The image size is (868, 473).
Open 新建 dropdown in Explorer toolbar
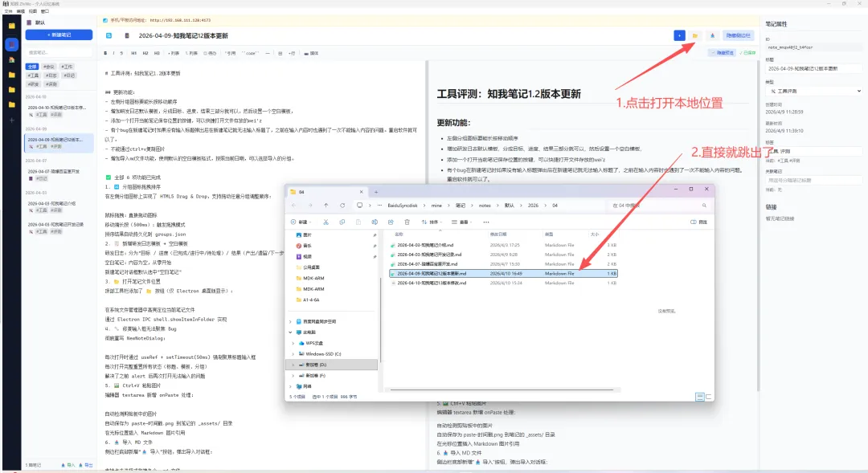click(x=301, y=222)
